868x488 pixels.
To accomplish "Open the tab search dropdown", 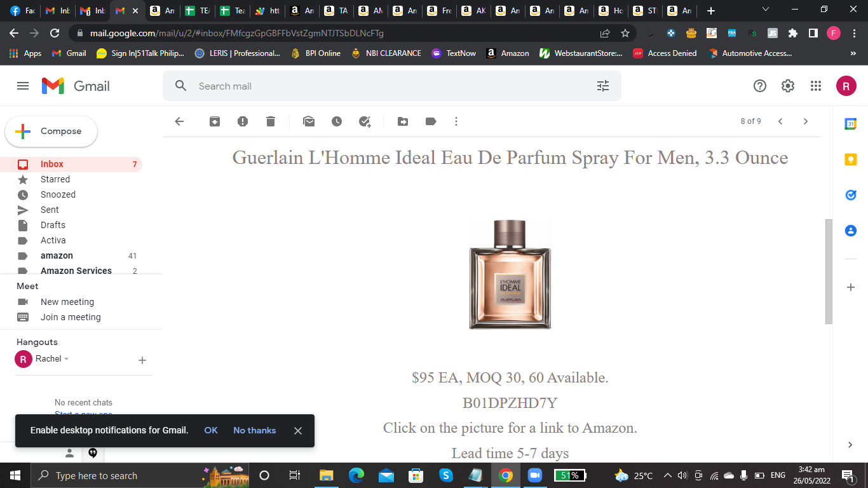I will click(766, 10).
